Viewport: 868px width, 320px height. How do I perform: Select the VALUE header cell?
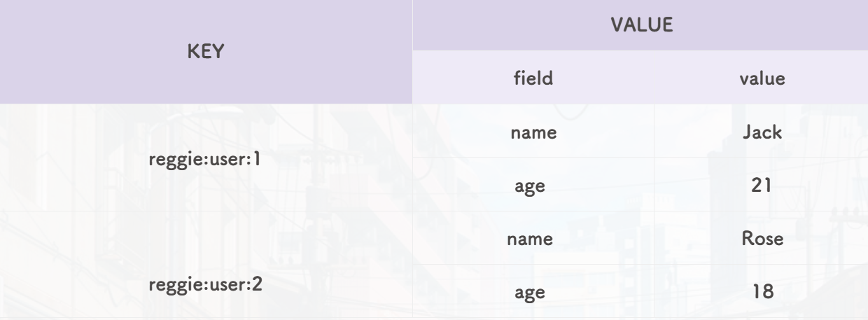(x=640, y=25)
